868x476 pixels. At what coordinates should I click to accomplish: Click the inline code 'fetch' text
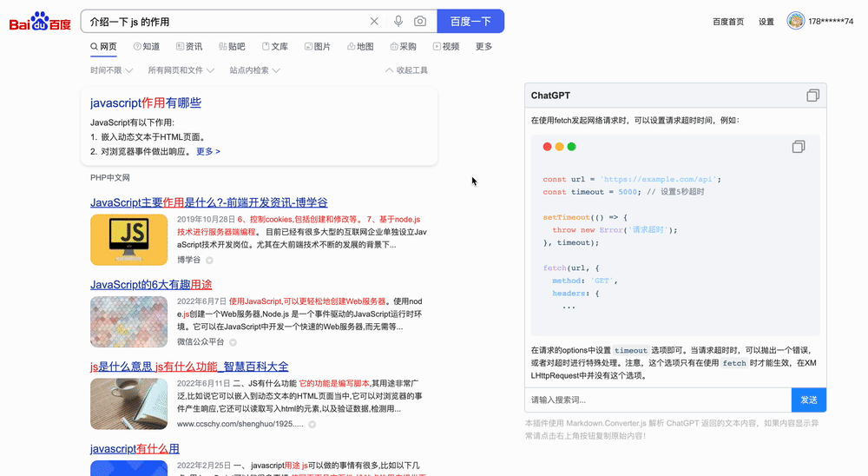734,363
